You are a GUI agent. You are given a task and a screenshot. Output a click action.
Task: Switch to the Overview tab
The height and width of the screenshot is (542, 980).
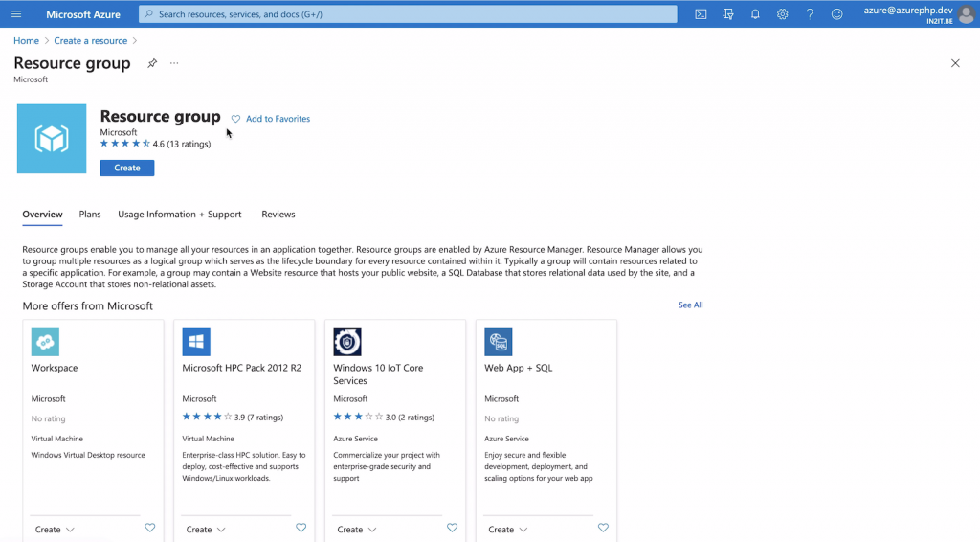(x=42, y=215)
